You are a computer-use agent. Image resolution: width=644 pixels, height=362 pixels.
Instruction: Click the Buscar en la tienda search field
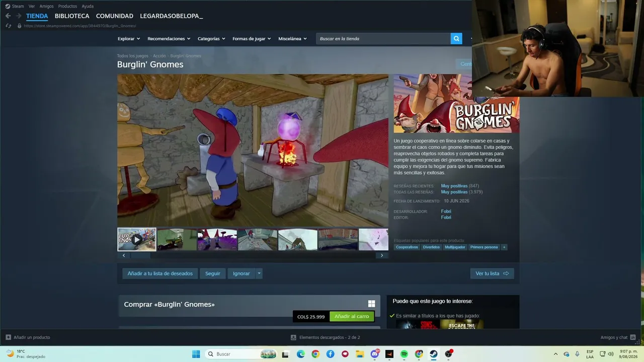383,39
